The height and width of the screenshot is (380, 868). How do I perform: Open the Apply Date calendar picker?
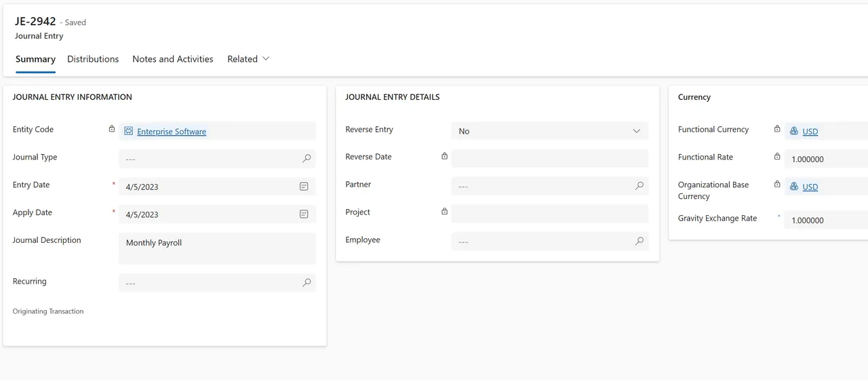(304, 214)
